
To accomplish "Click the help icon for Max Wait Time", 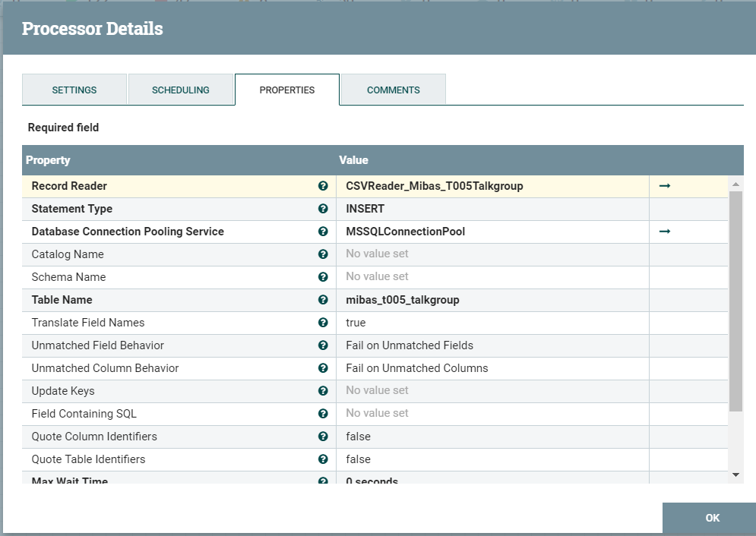I will (323, 481).
